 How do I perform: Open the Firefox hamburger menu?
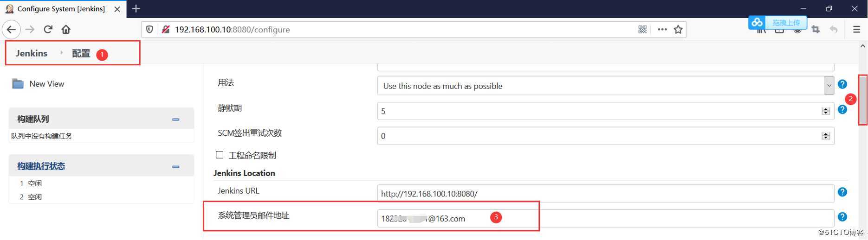[x=857, y=30]
